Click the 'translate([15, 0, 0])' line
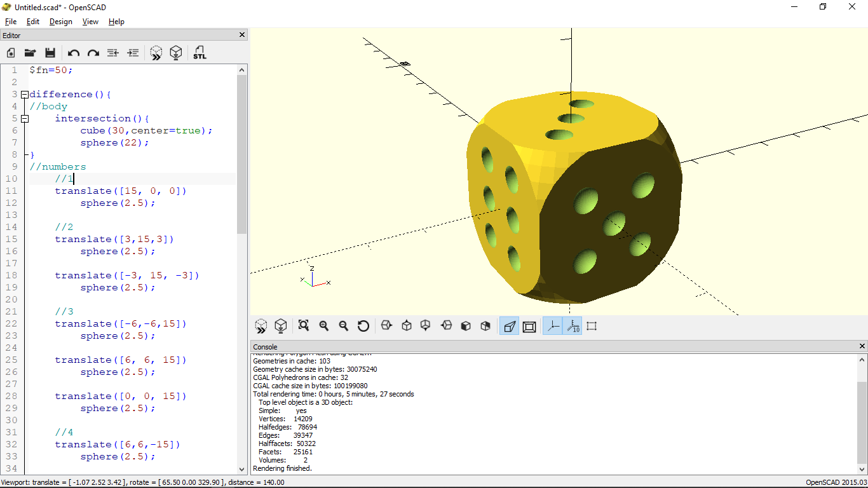This screenshot has height=488, width=868. [121, 191]
